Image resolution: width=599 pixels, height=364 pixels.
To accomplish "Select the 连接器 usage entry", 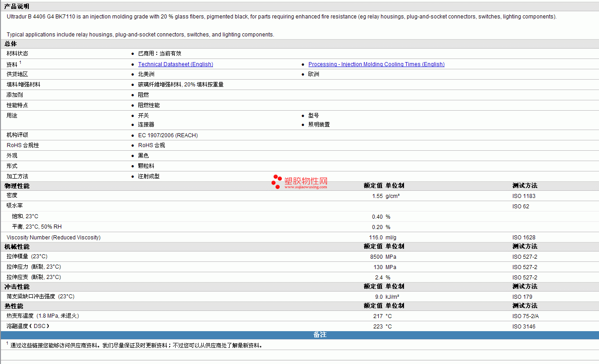I will click(x=146, y=125).
